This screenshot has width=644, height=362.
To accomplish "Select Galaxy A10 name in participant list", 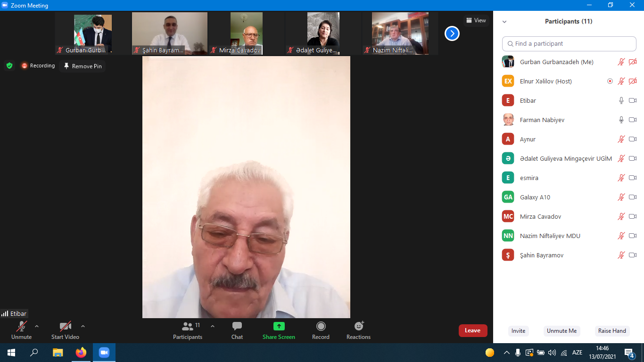I will click(x=535, y=197).
